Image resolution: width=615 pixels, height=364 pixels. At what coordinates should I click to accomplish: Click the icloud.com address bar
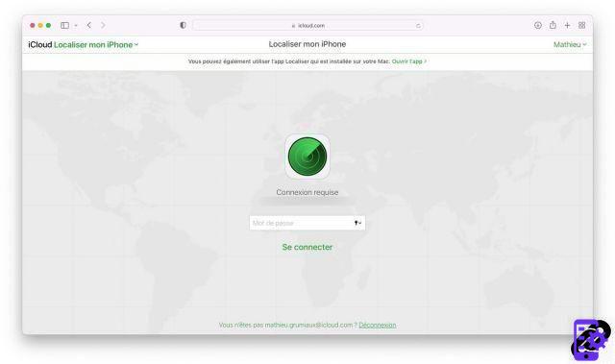coord(307,26)
